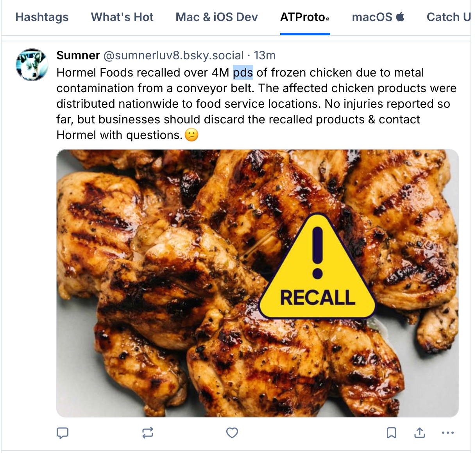Open the @sumnerluv8.bsky.social handle link

tap(174, 55)
